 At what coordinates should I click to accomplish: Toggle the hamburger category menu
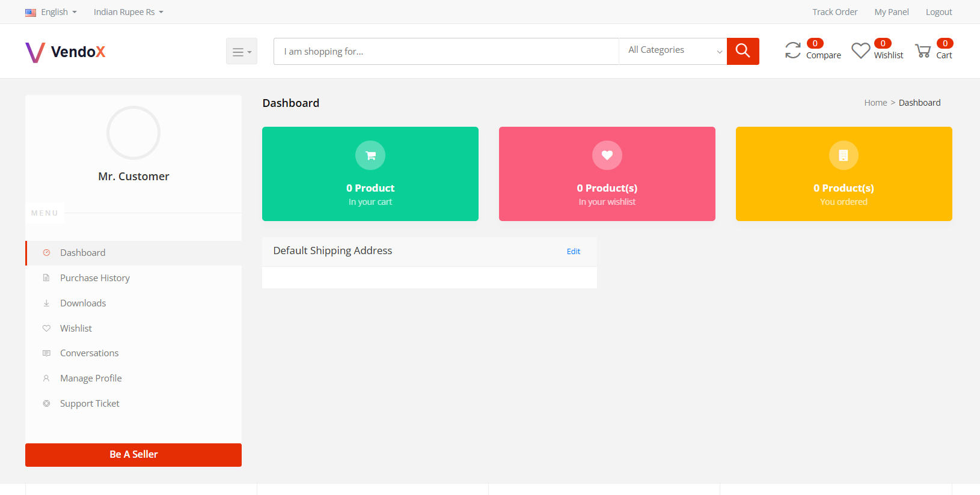(x=241, y=52)
